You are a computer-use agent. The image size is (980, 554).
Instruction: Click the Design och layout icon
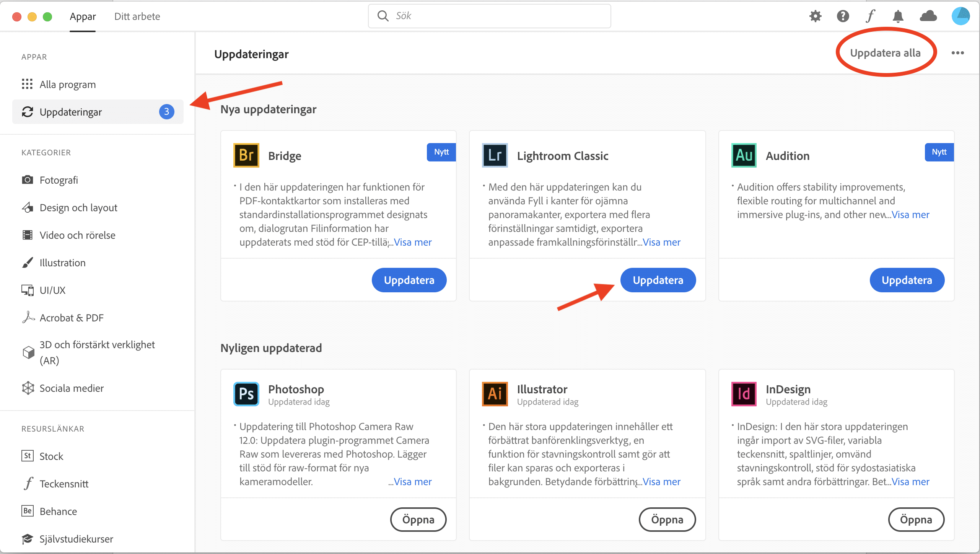pos(27,207)
